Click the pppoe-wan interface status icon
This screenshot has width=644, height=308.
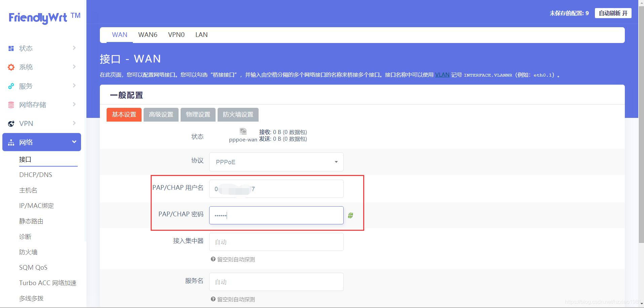(x=243, y=131)
